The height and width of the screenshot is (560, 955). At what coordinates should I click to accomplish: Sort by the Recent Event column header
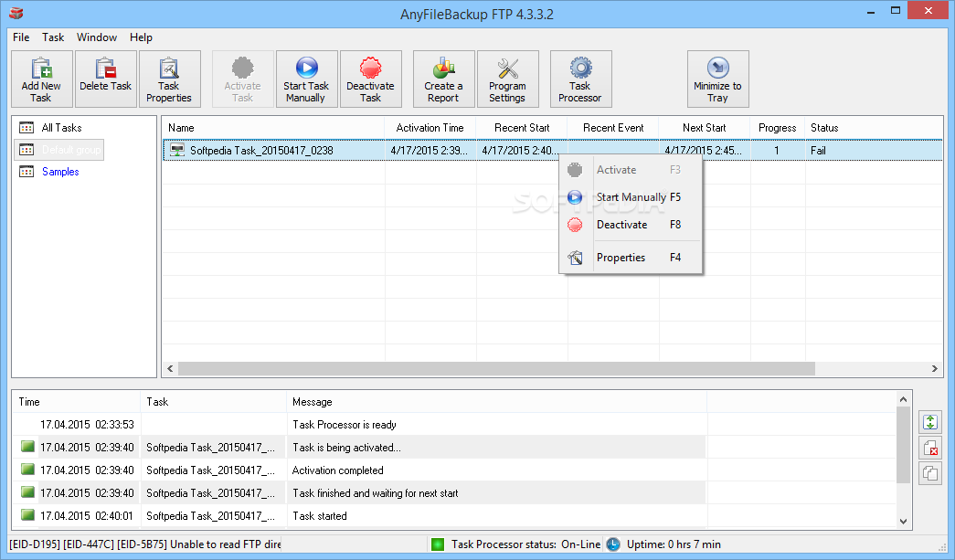613,128
